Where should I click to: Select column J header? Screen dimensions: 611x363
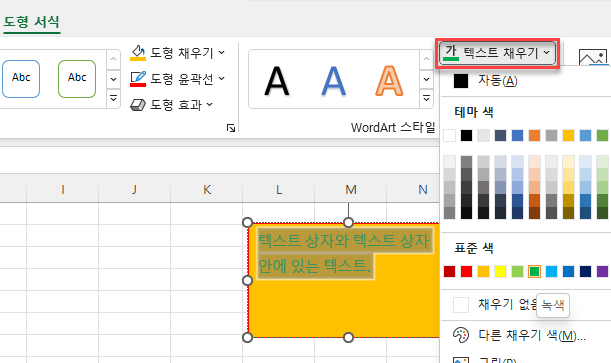(134, 190)
